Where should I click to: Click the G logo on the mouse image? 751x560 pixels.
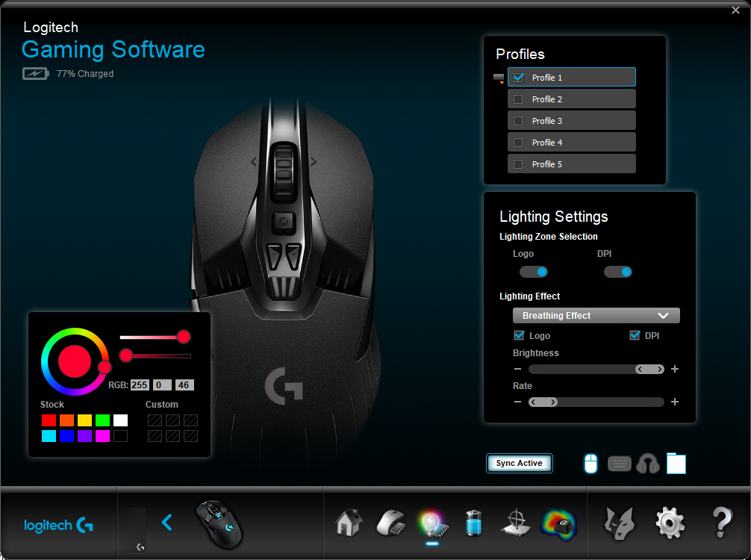click(284, 385)
